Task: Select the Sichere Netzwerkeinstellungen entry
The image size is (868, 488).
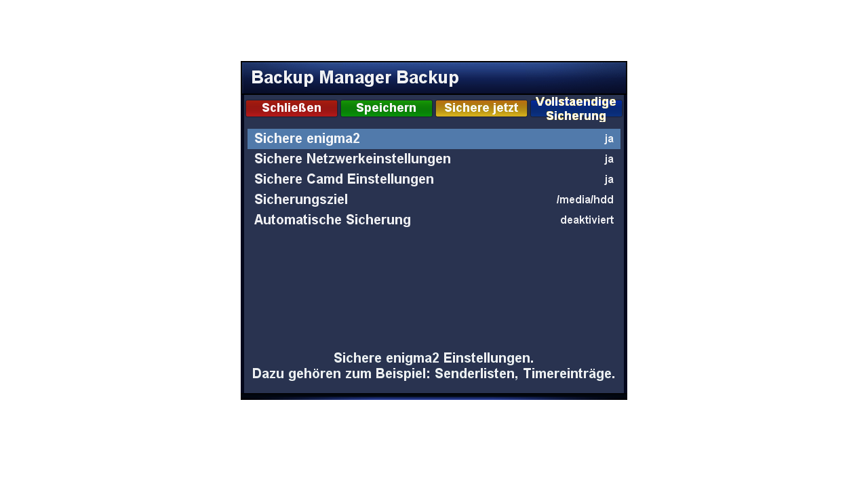Action: point(434,159)
